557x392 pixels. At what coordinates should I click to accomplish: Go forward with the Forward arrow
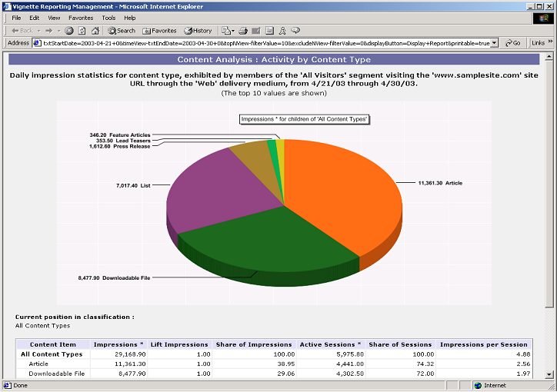[x=49, y=31]
